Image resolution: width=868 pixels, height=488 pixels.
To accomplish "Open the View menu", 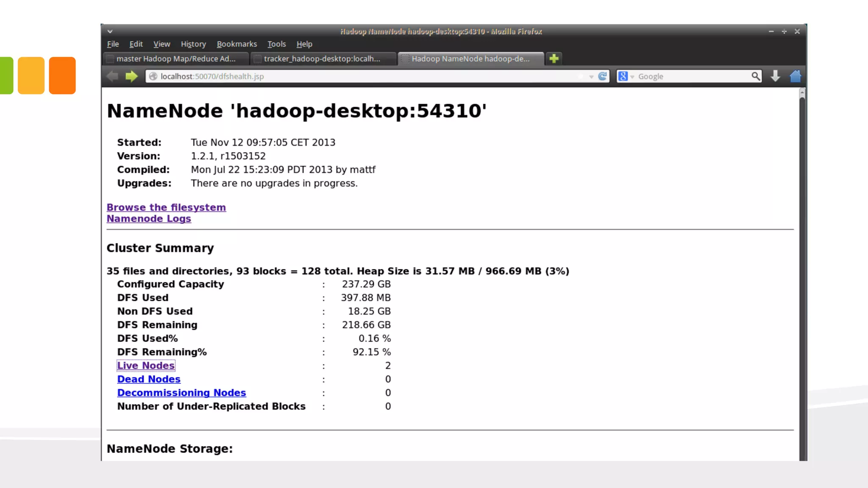I will pyautogui.click(x=161, y=44).
